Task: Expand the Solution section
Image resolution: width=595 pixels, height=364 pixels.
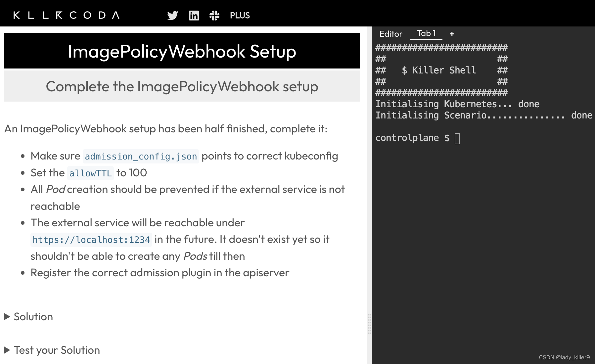Action: point(28,317)
